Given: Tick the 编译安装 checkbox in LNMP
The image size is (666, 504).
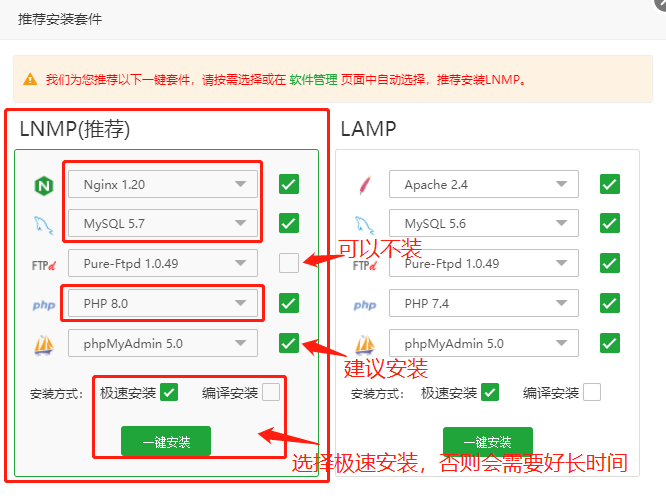Looking at the screenshot, I should tap(270, 392).
